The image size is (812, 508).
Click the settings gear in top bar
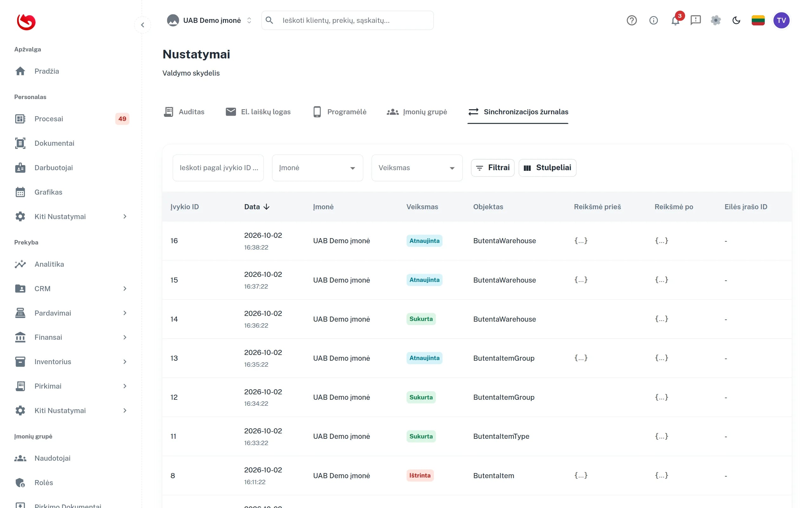tap(716, 21)
